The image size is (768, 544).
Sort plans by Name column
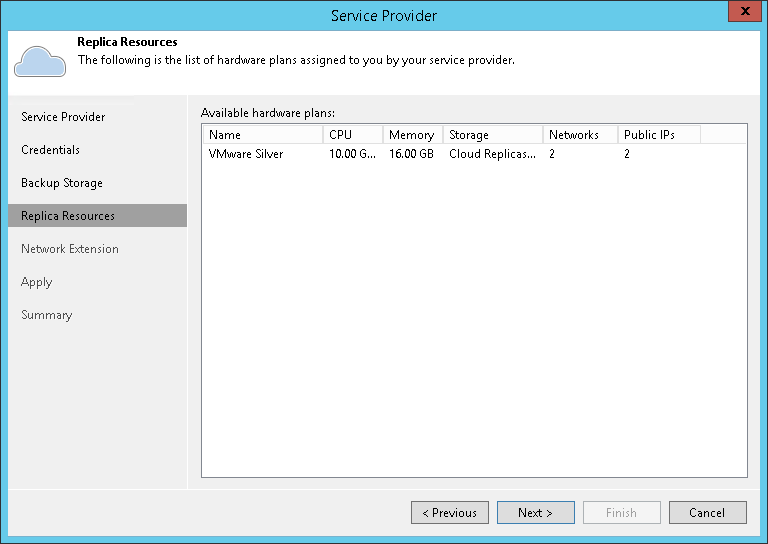(262, 135)
